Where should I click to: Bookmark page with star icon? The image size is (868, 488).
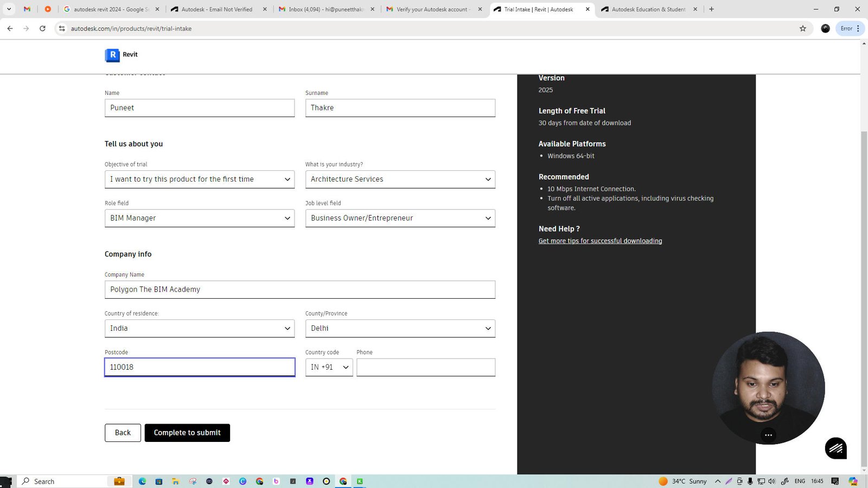tap(803, 28)
